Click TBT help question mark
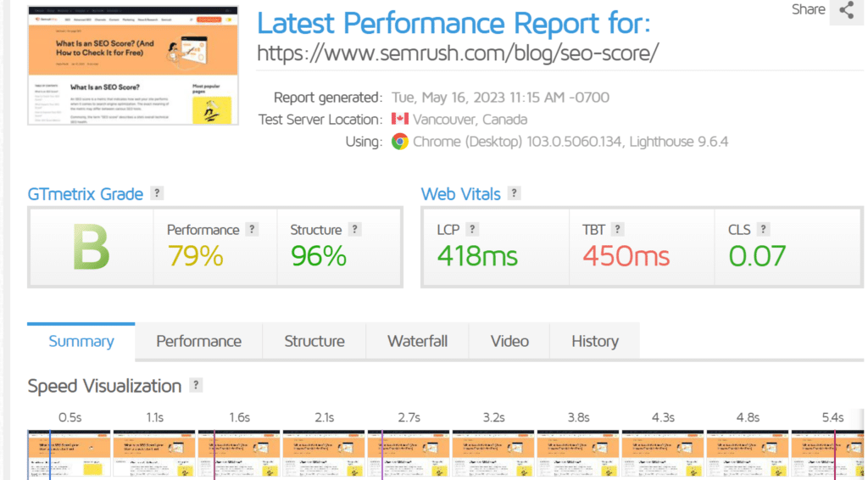868x480 pixels. (618, 229)
